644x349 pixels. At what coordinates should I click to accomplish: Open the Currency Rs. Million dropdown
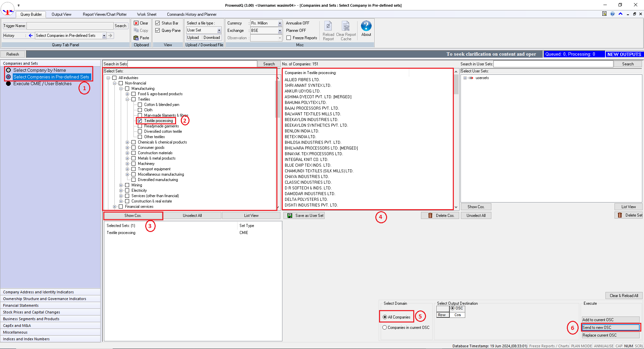(280, 23)
